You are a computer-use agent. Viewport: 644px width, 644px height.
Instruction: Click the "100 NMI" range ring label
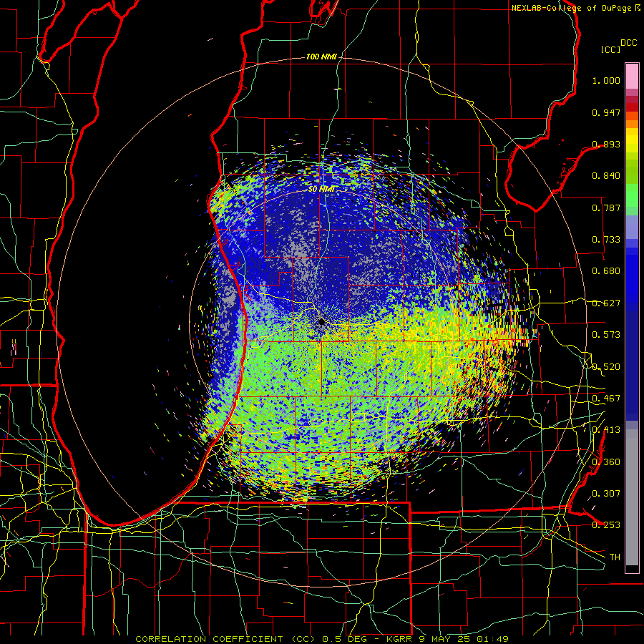321,57
